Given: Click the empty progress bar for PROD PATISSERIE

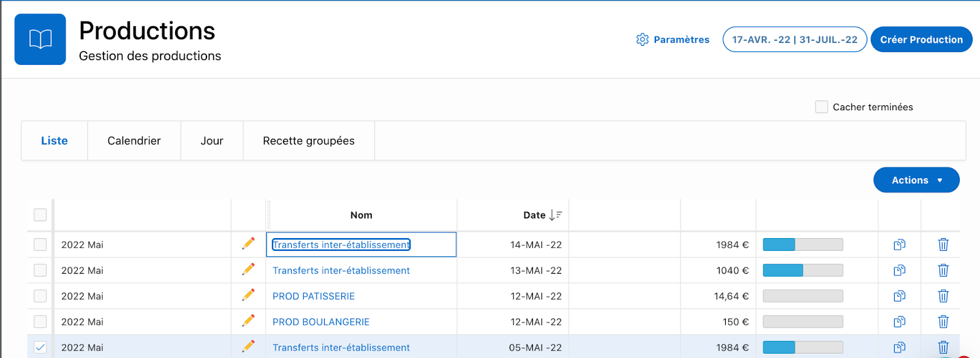Looking at the screenshot, I should tap(803, 296).
